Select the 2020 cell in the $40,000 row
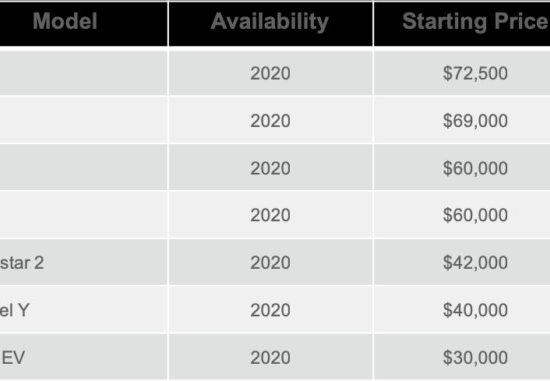 coord(270,310)
